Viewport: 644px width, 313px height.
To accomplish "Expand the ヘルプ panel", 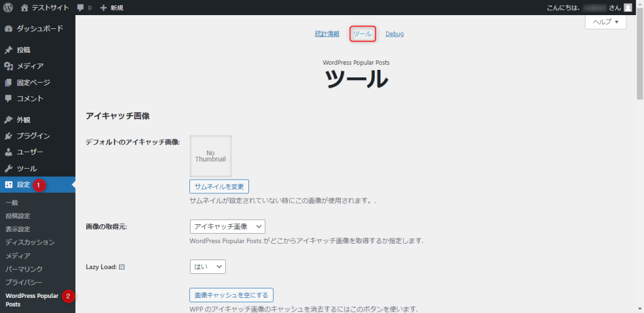I will (x=605, y=22).
